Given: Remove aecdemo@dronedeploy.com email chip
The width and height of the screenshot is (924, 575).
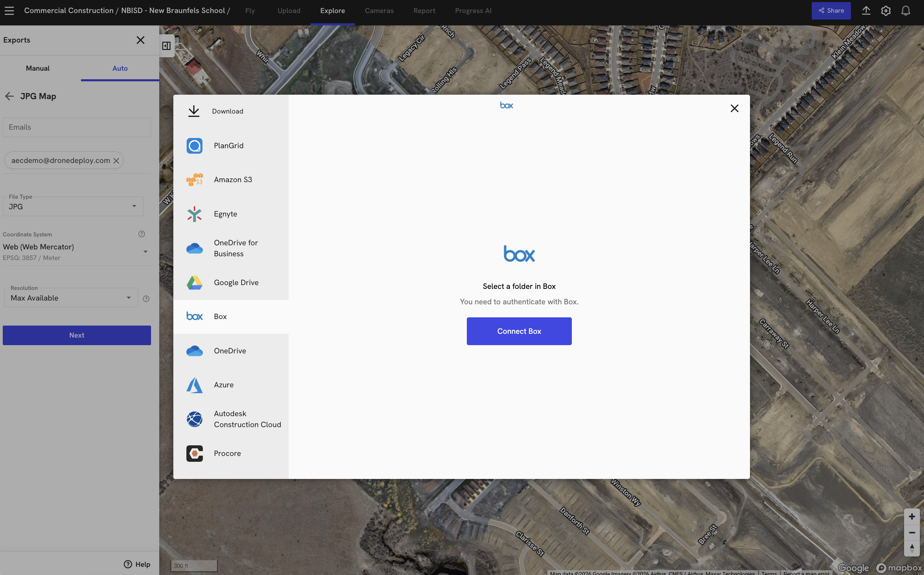Looking at the screenshot, I should tap(116, 161).
